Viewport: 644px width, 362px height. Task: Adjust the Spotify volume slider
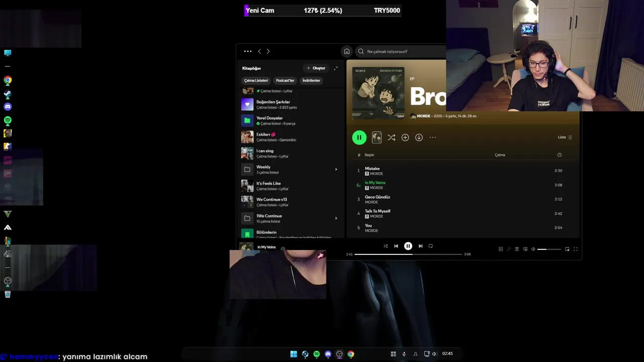tap(549, 249)
